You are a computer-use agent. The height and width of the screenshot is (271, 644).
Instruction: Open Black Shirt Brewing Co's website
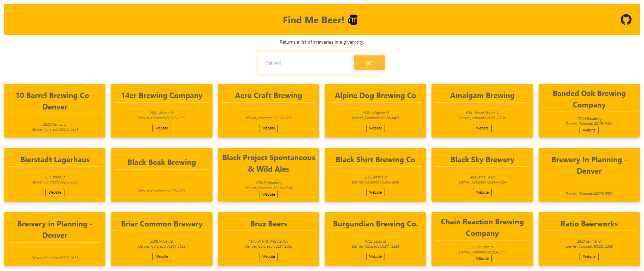click(375, 192)
